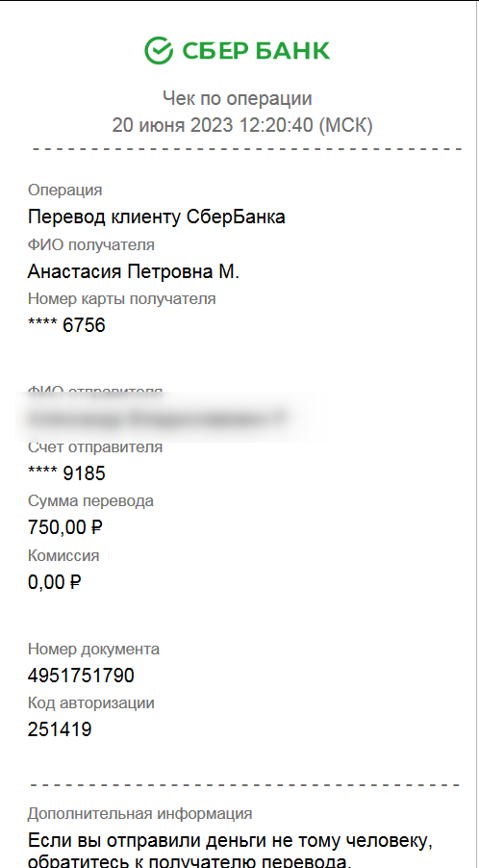479x868 pixels.
Task: Click the date 20 июня 2023 timestamp
Action: [x=242, y=125]
